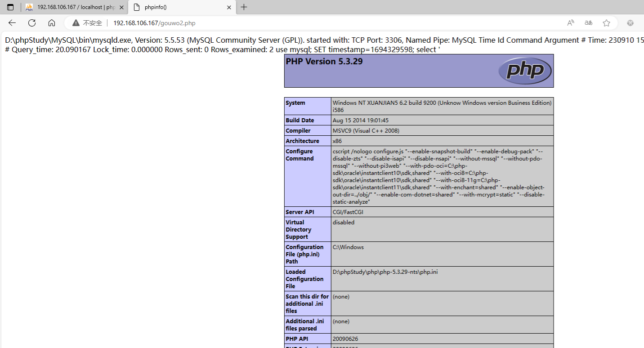Click the disabled value text
Viewport: 644px width, 348px height.
click(344, 223)
